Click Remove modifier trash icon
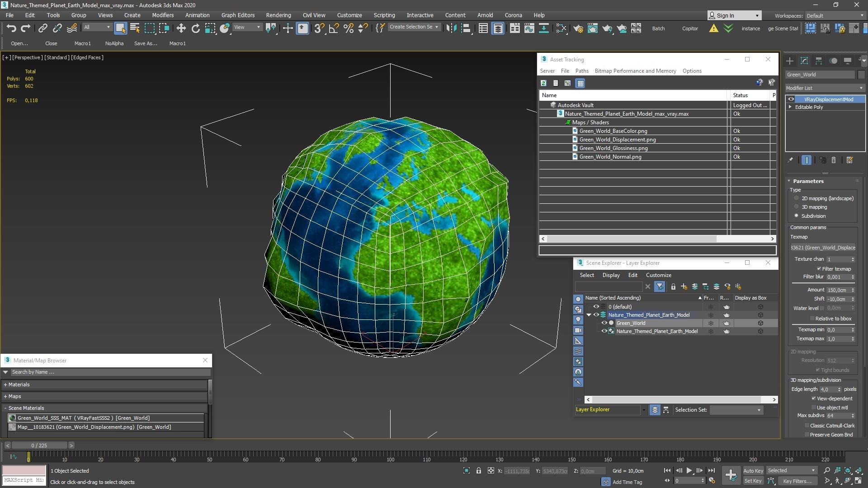 point(834,160)
